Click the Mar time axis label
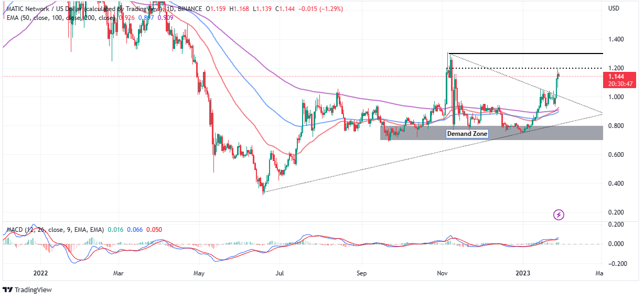This screenshot has height=299, width=644. point(119,273)
